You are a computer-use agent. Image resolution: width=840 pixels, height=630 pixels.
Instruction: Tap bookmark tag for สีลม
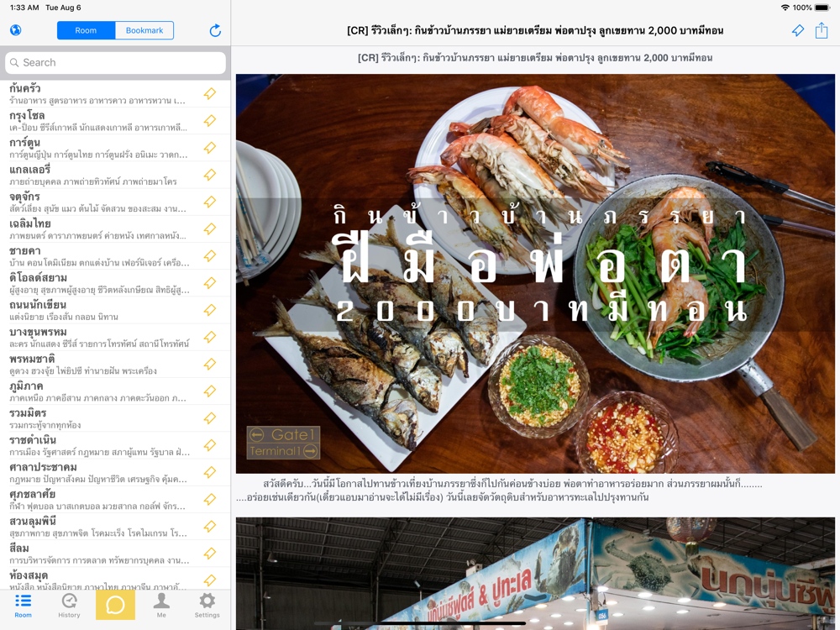point(210,554)
